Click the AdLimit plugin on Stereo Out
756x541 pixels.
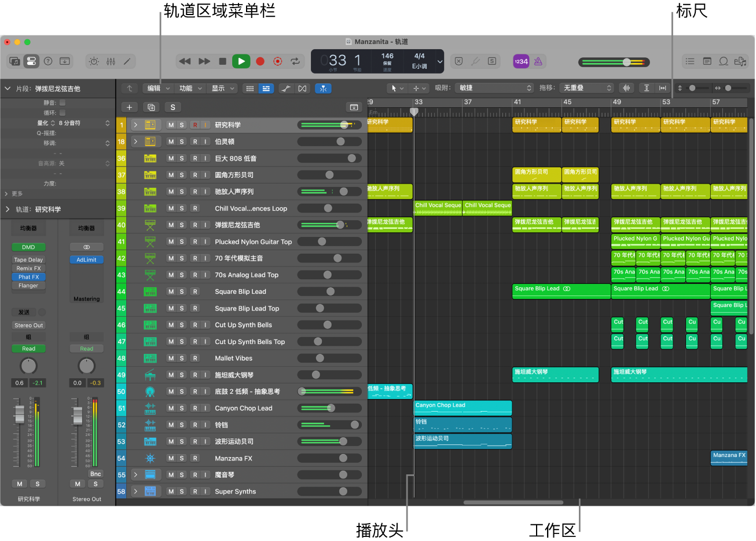(87, 260)
